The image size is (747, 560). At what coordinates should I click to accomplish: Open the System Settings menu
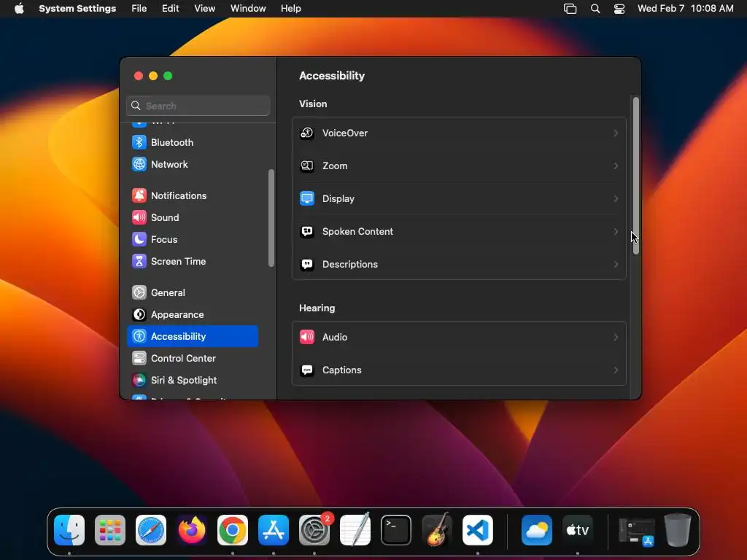[x=77, y=9]
